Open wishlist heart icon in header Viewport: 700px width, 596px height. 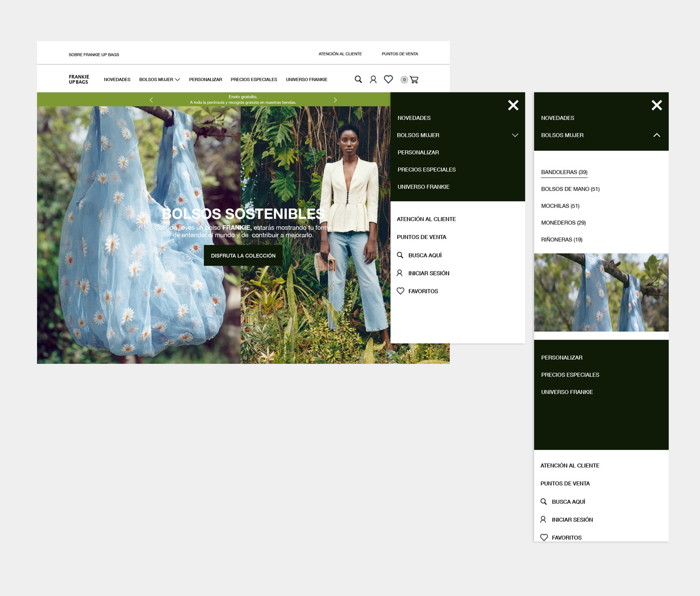point(388,79)
